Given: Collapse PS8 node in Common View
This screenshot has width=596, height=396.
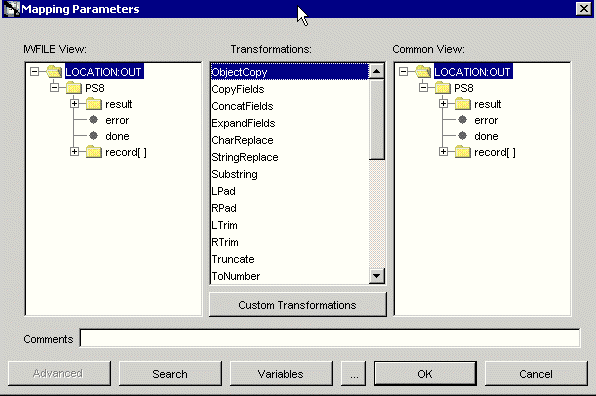Looking at the screenshot, I should (423, 87).
